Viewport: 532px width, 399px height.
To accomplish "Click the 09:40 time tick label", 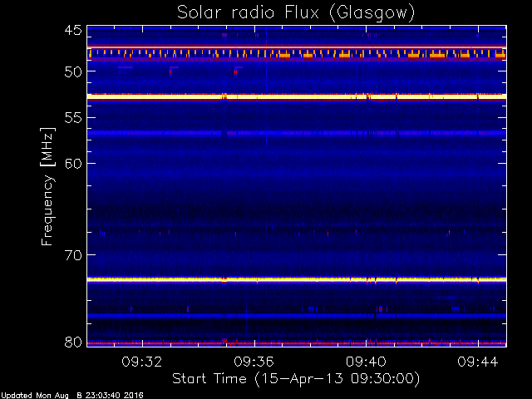I will [x=366, y=362].
